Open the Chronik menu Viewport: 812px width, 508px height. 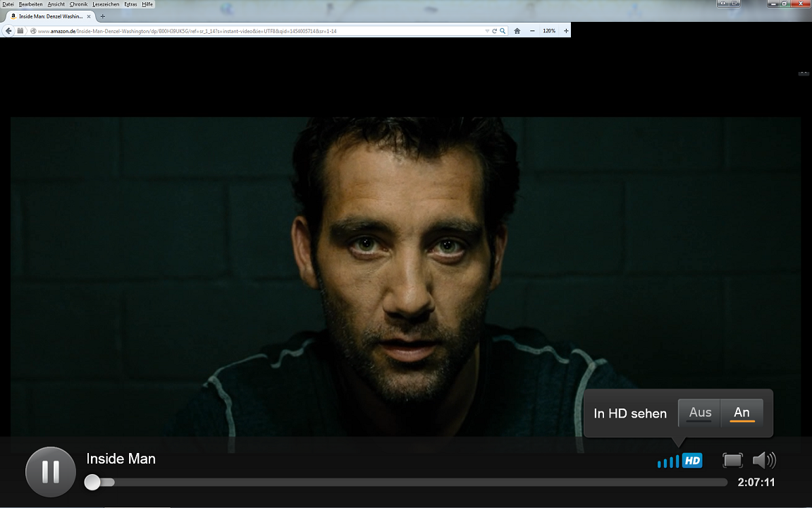78,4
